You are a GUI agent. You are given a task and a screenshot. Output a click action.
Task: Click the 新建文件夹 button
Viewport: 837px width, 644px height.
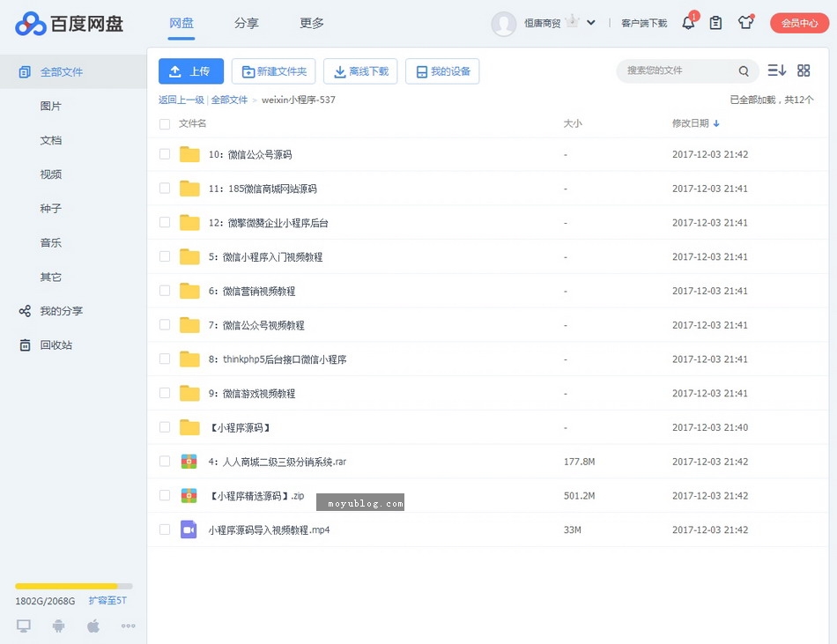pos(273,71)
